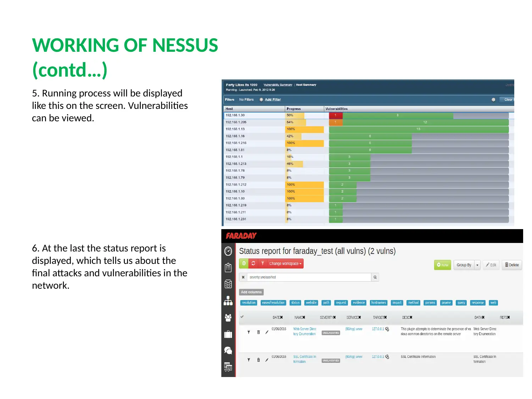This screenshot has width=532, height=399.
Task: Remove the SERVICE column with its X
Action: pos(360,317)
